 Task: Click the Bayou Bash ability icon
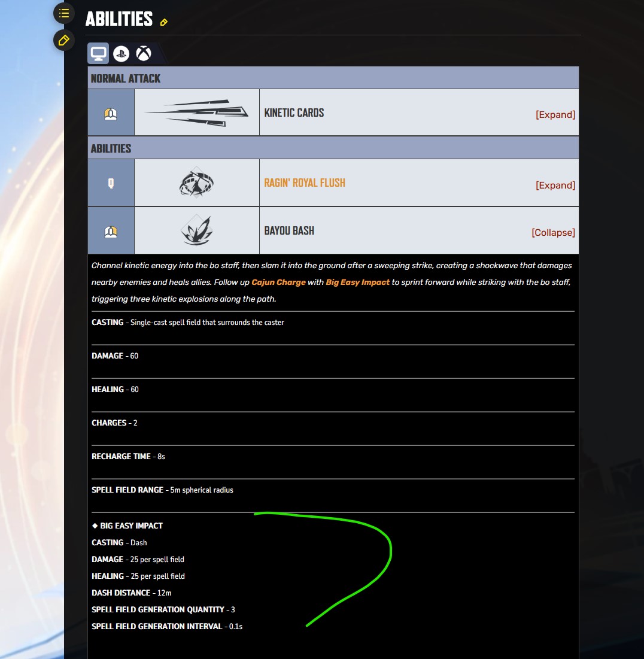click(x=197, y=230)
